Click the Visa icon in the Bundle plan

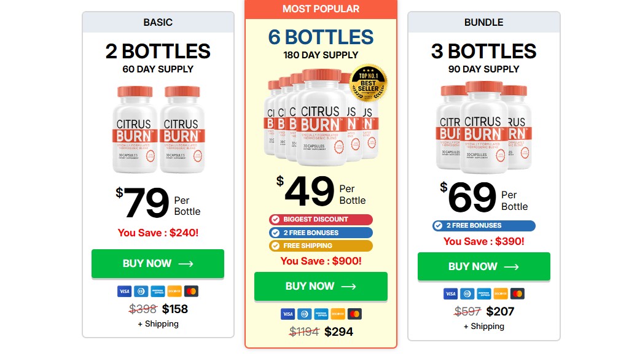[451, 294]
